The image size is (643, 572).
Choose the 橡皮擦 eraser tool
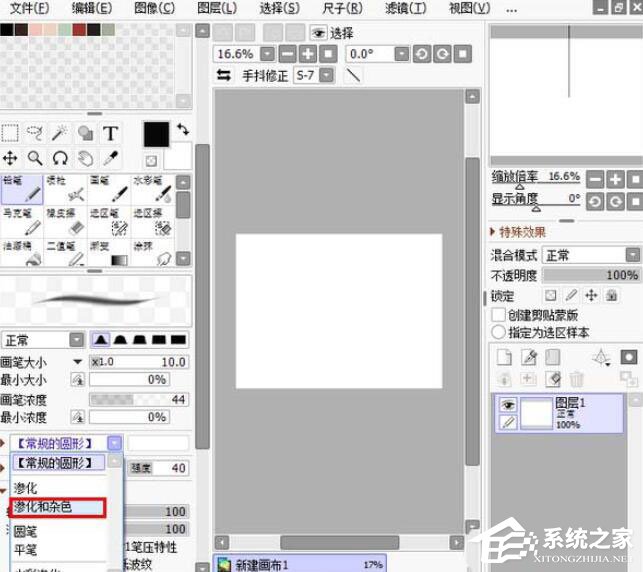[x=65, y=222]
